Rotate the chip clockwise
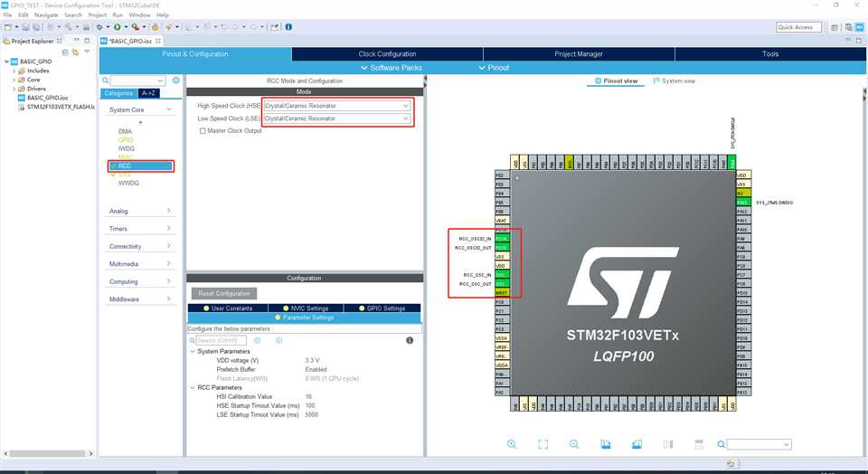The width and height of the screenshot is (868, 474). 606,444
